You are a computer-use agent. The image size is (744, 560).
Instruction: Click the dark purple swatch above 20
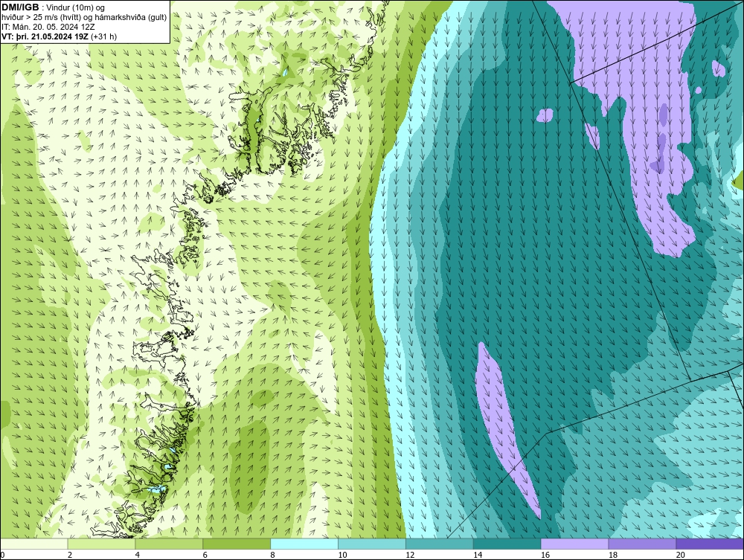coord(710,544)
